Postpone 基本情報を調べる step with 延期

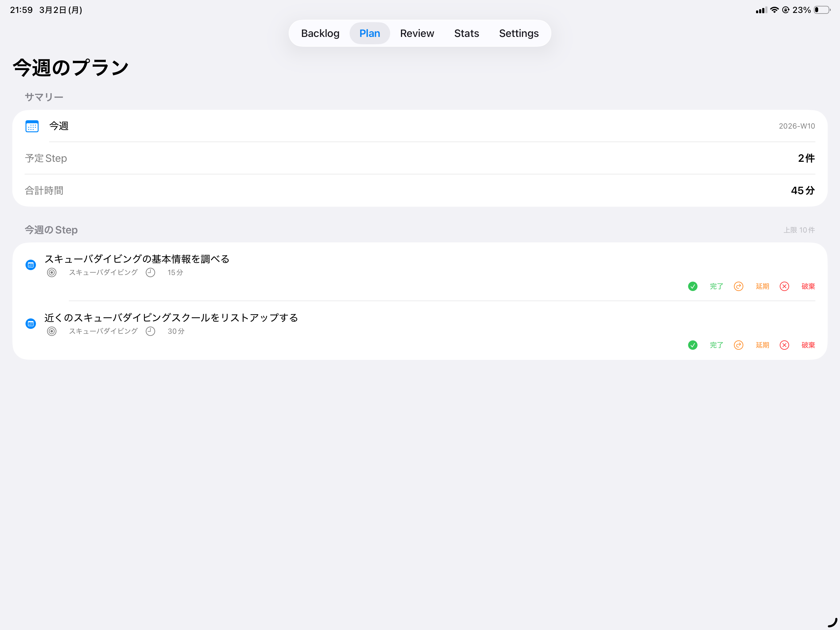pos(762,286)
